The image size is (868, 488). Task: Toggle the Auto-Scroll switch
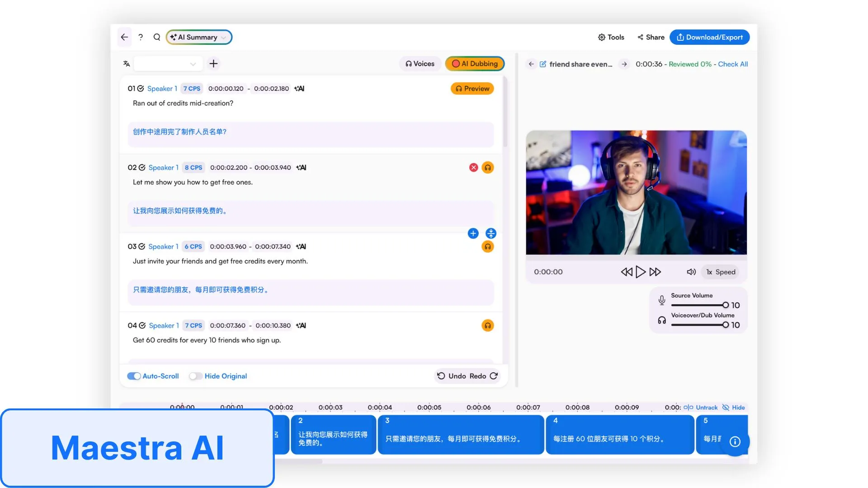point(134,376)
